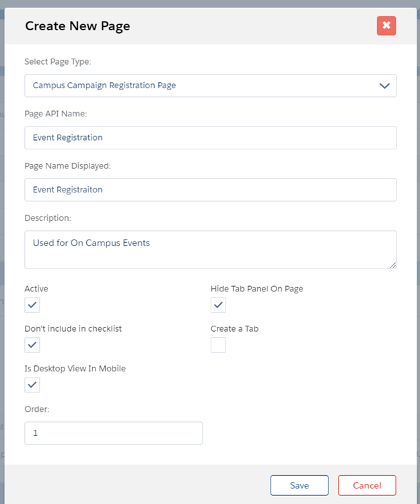Image resolution: width=420 pixels, height=504 pixels.
Task: Focus the Page API Name field
Action: 210,137
